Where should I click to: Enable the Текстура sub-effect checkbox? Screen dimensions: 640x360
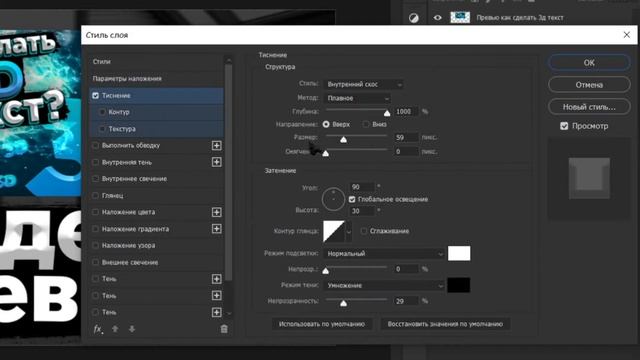coord(102,129)
